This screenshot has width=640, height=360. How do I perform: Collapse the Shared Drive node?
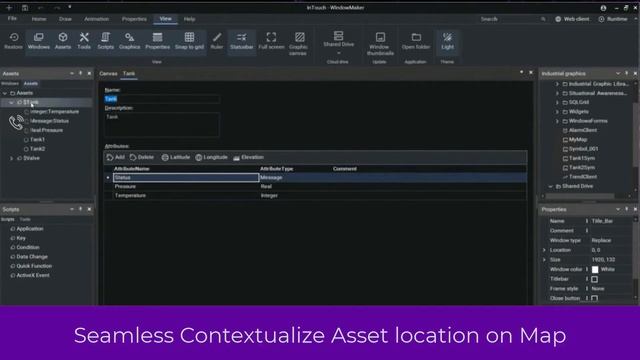(550, 186)
